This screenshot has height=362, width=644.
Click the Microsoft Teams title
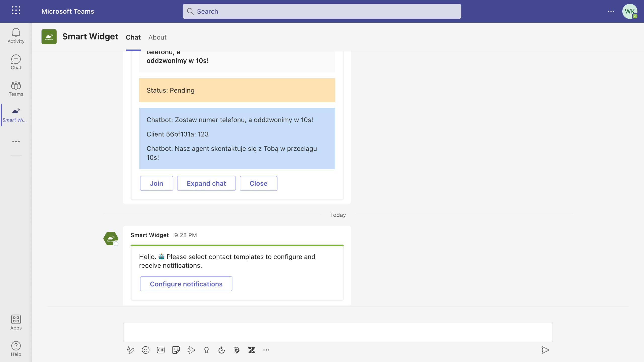pos(68,11)
